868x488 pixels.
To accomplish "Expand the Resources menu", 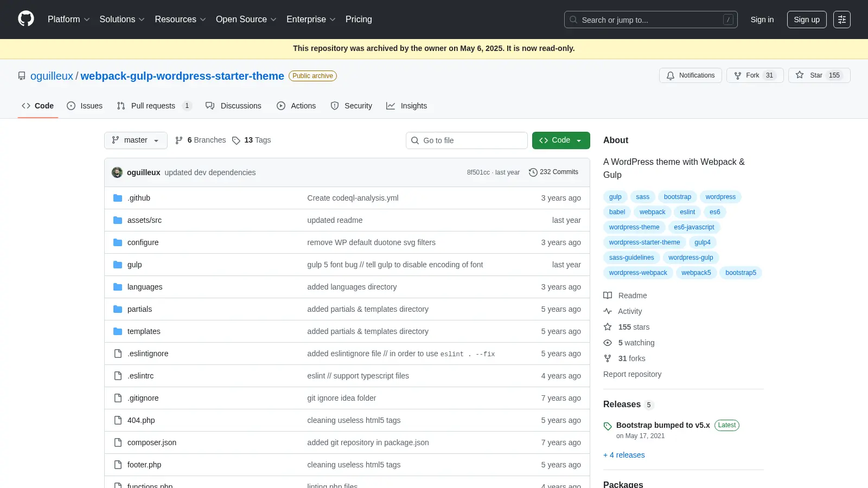I will [180, 20].
